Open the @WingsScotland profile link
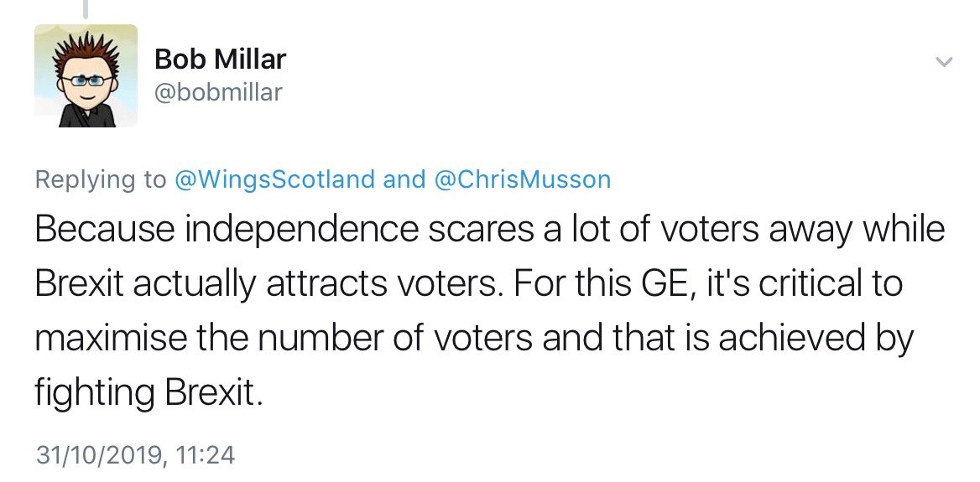Viewport: 980px width, 482px height. (275, 180)
